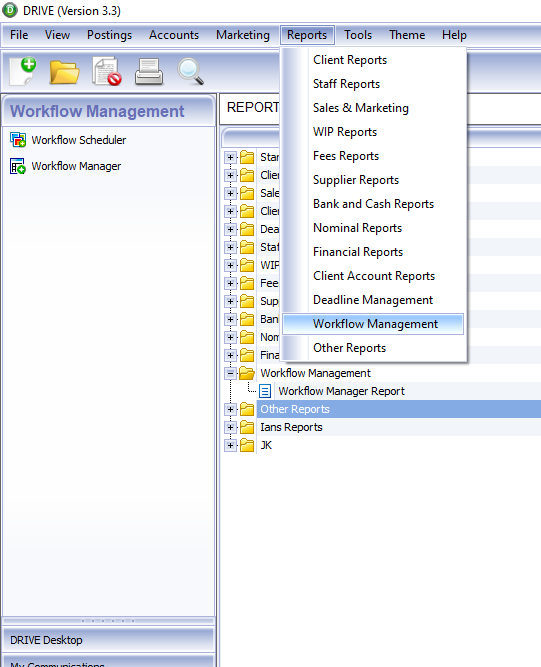This screenshot has width=541, height=667.
Task: Choose Nominal Reports from the menu
Action: point(374,228)
